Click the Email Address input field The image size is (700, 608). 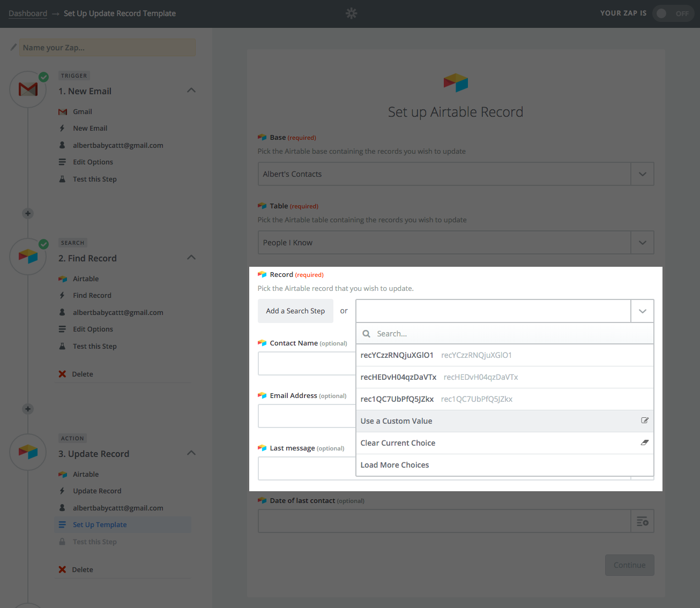[307, 416]
